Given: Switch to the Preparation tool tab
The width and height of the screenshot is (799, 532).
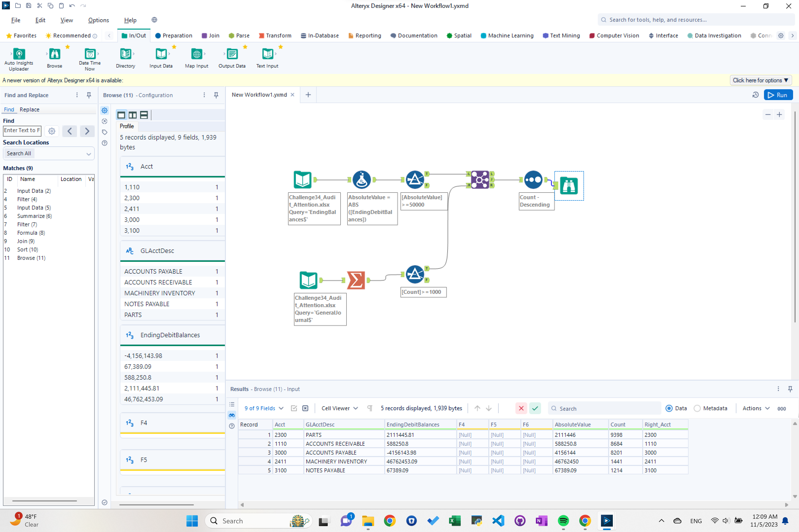Looking at the screenshot, I should tap(174, 36).
